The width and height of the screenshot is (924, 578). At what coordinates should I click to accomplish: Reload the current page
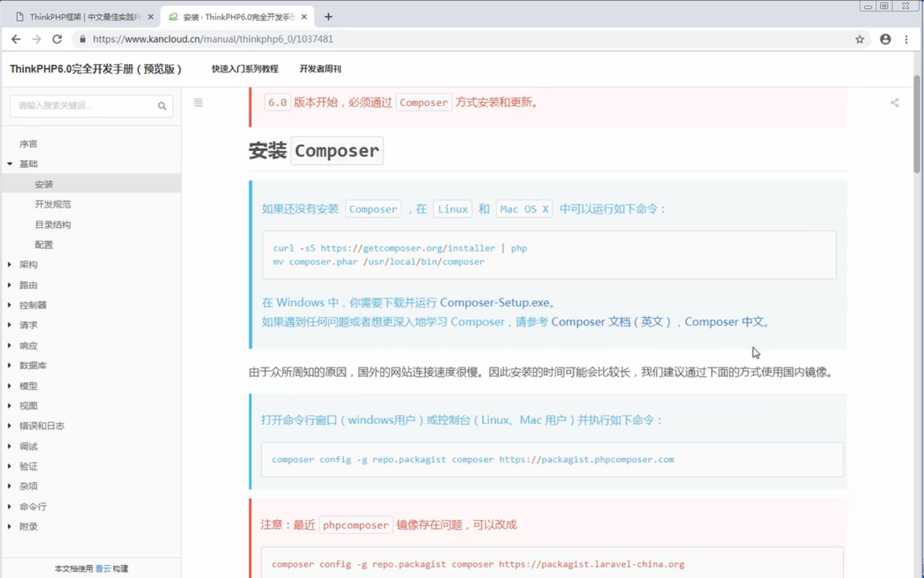pos(57,39)
